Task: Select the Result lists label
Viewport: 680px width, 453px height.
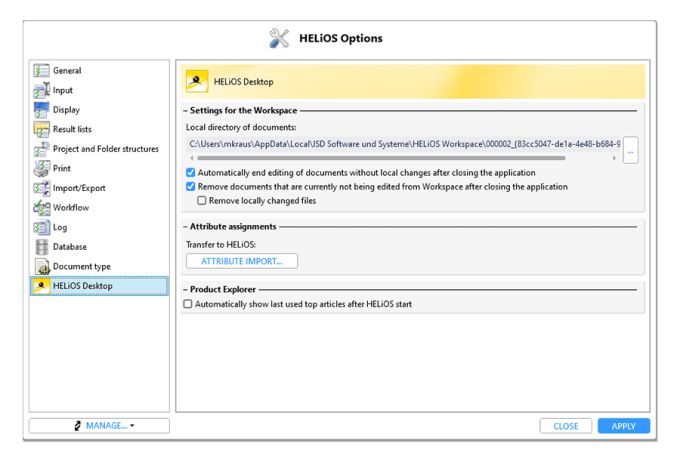Action: (x=72, y=129)
